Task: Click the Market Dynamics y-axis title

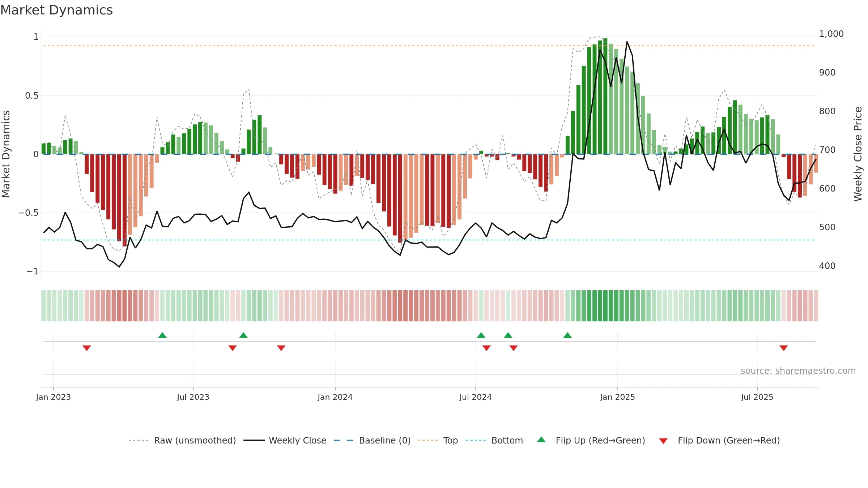Action: point(6,154)
